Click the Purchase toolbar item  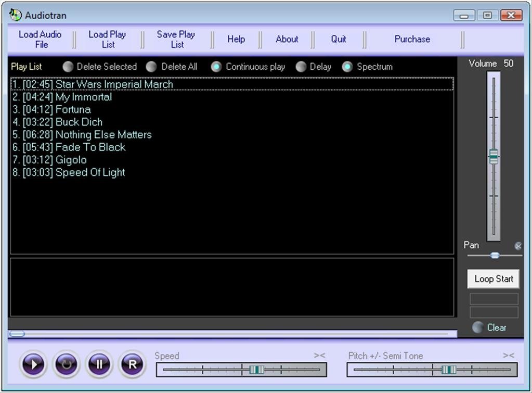(412, 40)
